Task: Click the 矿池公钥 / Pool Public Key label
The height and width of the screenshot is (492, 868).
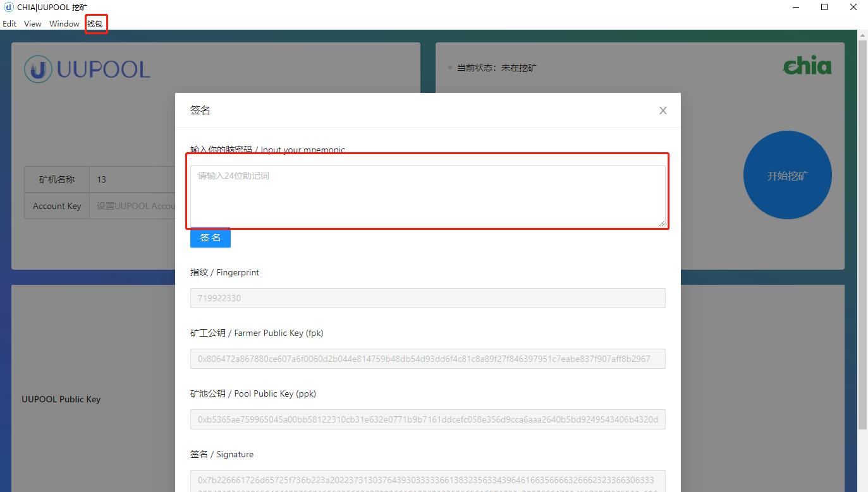Action: [x=253, y=393]
